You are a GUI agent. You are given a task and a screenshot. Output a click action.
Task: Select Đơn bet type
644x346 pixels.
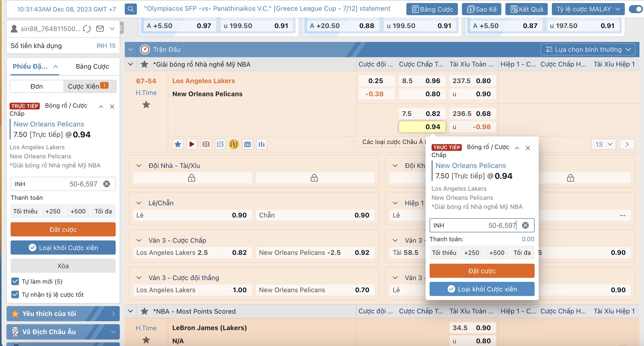(37, 86)
